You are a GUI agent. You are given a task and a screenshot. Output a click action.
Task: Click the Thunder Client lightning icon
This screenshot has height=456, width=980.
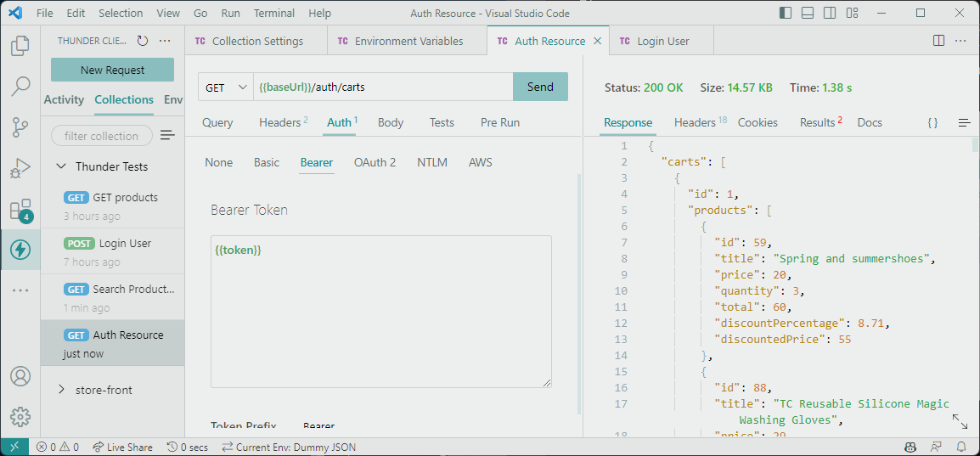tap(20, 250)
